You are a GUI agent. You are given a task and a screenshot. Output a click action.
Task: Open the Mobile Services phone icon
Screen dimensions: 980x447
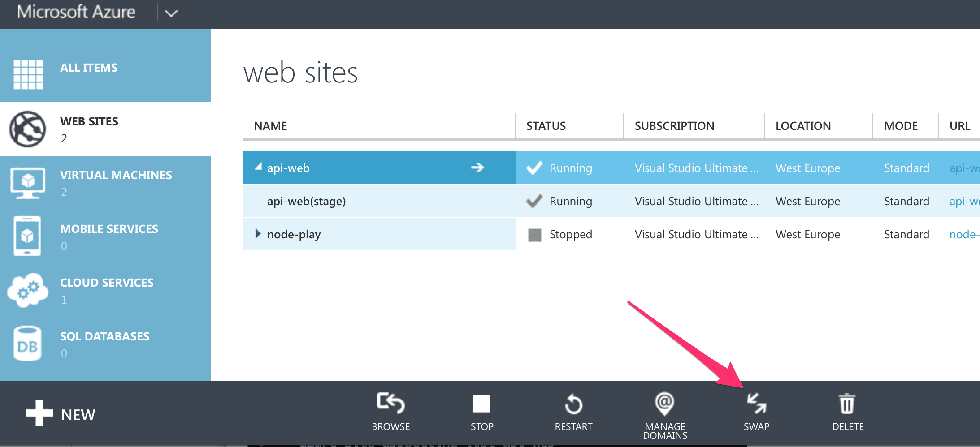click(x=27, y=236)
